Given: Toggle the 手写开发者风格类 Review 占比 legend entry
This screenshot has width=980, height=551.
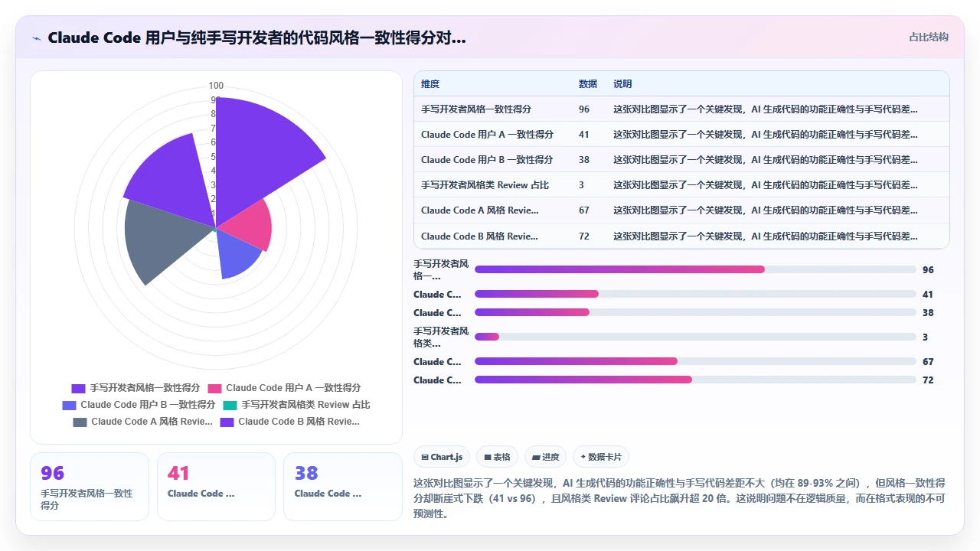Looking at the screenshot, I should coord(296,405).
